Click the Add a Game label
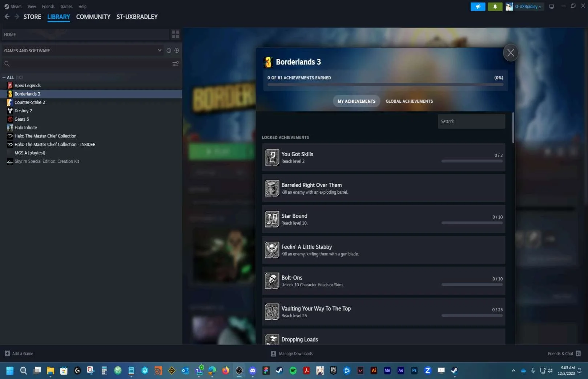The image size is (588, 379). [23, 354]
